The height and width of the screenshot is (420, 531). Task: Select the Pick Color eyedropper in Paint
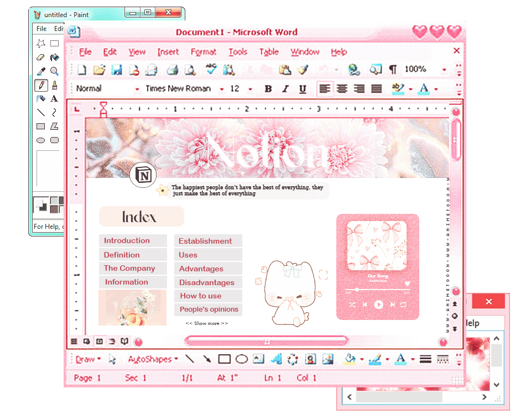click(x=40, y=71)
